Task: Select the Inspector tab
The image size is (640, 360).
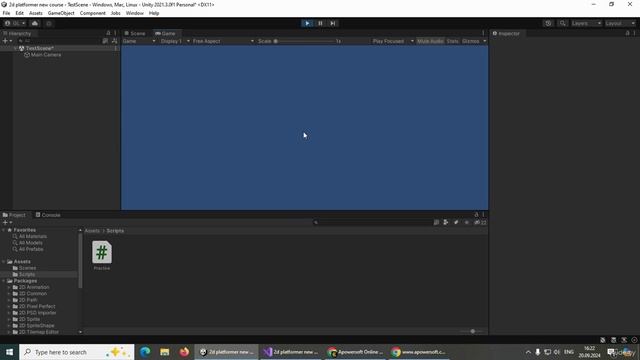Action: (x=506, y=33)
